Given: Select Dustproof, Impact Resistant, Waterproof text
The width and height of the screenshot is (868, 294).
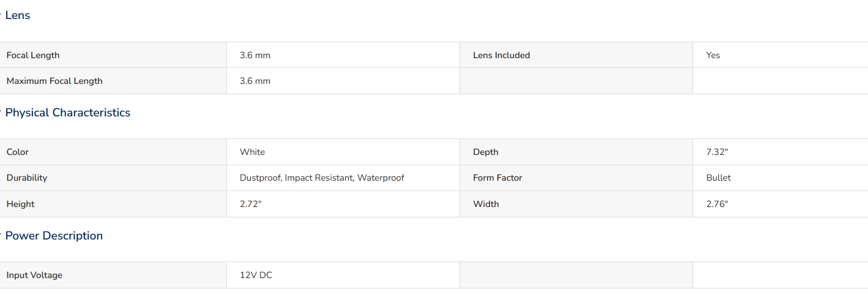Looking at the screenshot, I should (x=322, y=178).
